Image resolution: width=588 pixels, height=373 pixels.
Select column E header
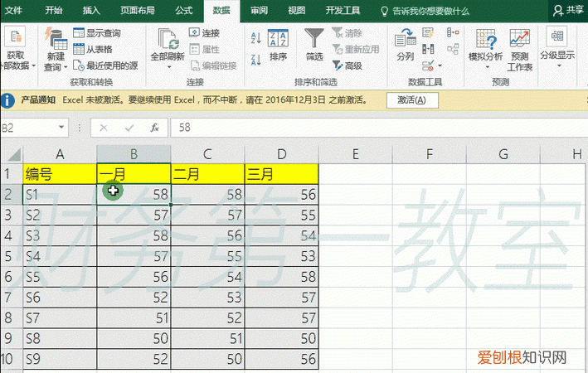tap(355, 154)
